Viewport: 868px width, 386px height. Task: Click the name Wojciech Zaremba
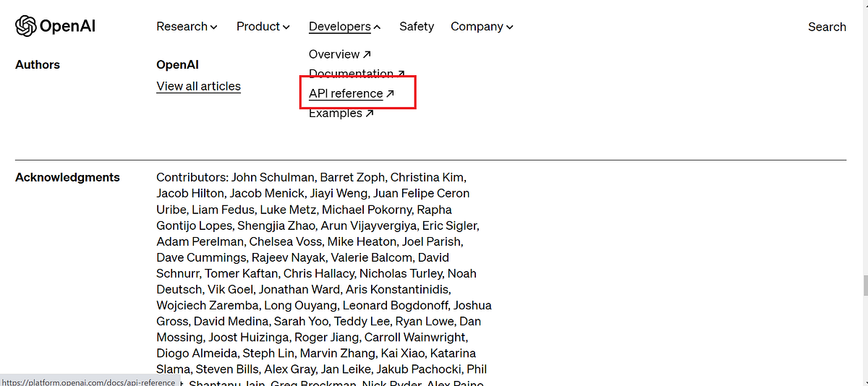(208, 305)
